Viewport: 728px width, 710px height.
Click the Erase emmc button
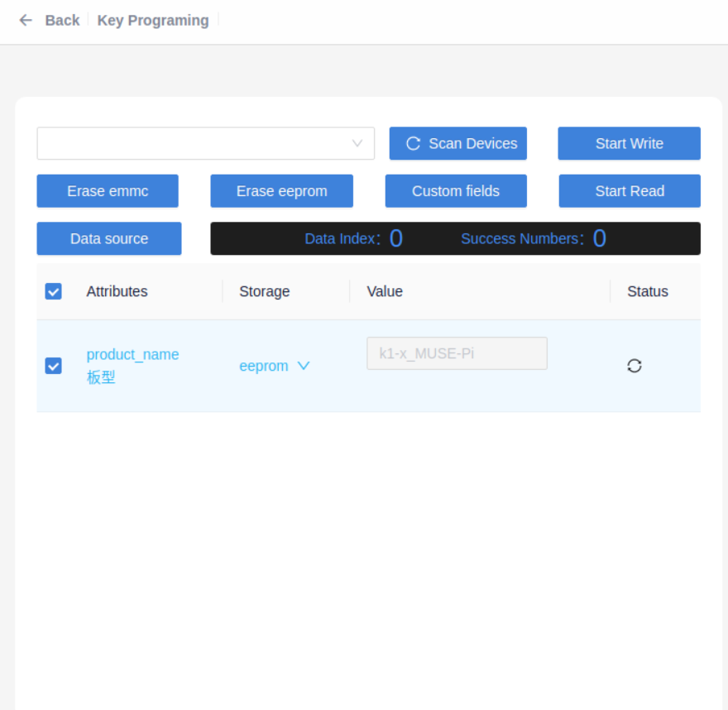(x=108, y=191)
